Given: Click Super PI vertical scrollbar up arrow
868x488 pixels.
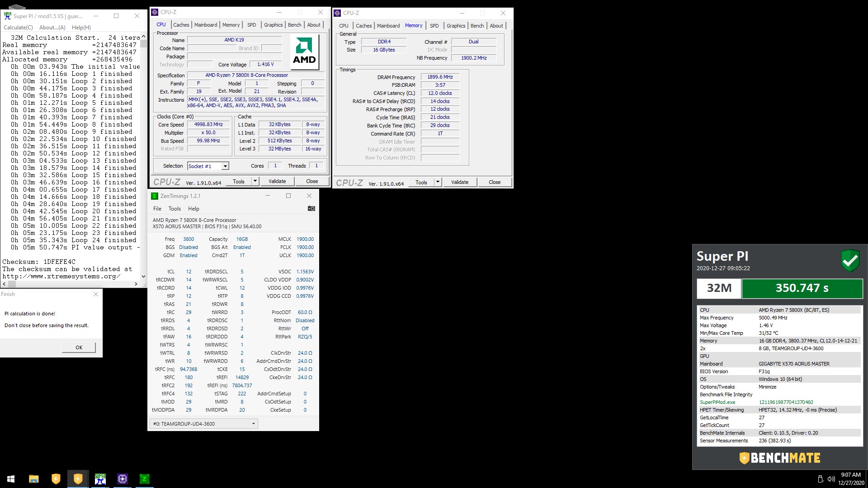Looking at the screenshot, I should [143, 37].
